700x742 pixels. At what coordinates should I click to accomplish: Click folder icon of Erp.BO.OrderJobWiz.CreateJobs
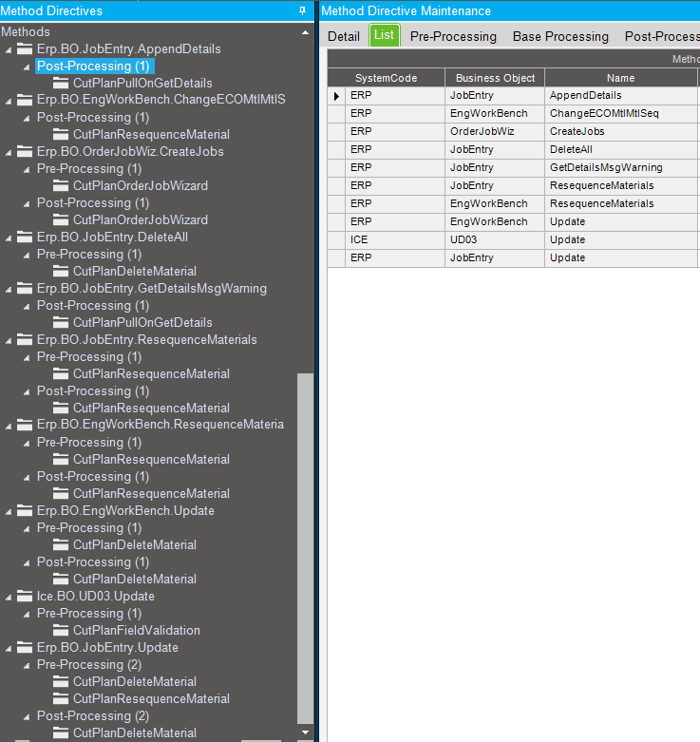[25, 151]
